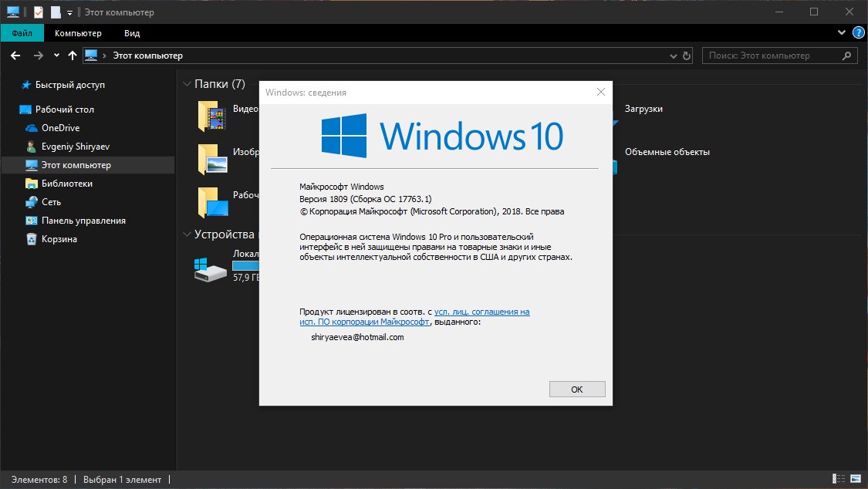
Task: Expand the ribbon with chevron
Action: [x=842, y=32]
